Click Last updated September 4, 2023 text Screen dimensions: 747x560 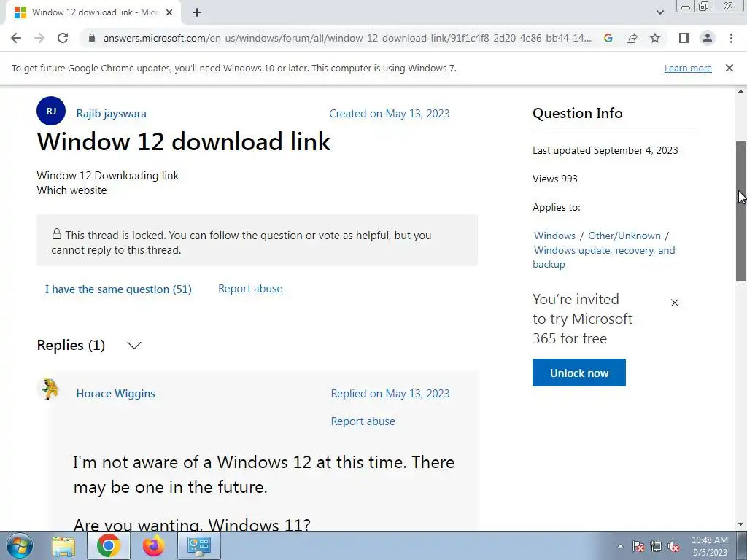[605, 150]
